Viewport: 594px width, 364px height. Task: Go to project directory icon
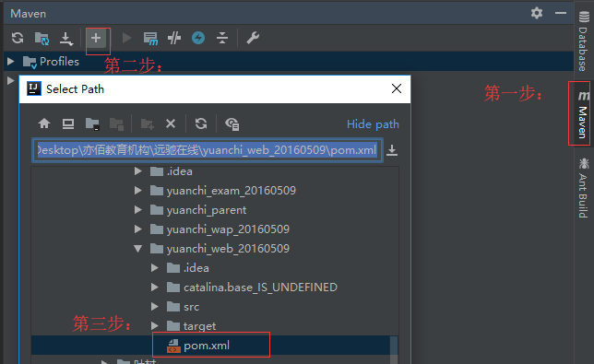tap(92, 123)
